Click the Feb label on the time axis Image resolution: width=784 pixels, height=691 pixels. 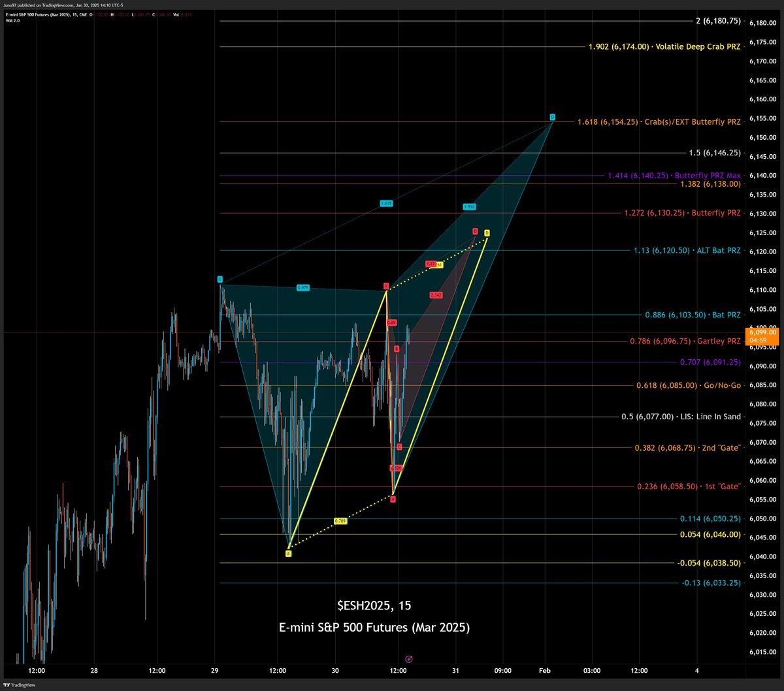click(x=544, y=671)
